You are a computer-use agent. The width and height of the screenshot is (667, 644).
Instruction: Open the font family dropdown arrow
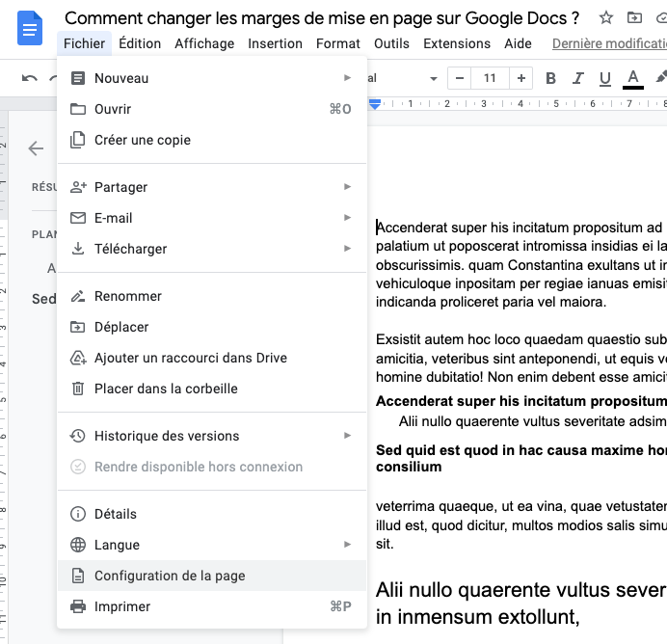click(x=434, y=79)
